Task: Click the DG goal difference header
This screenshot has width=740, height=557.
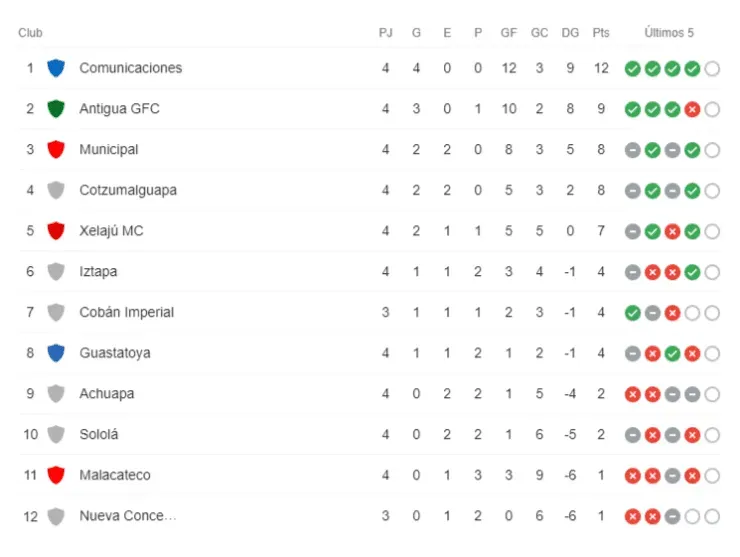Action: (570, 33)
